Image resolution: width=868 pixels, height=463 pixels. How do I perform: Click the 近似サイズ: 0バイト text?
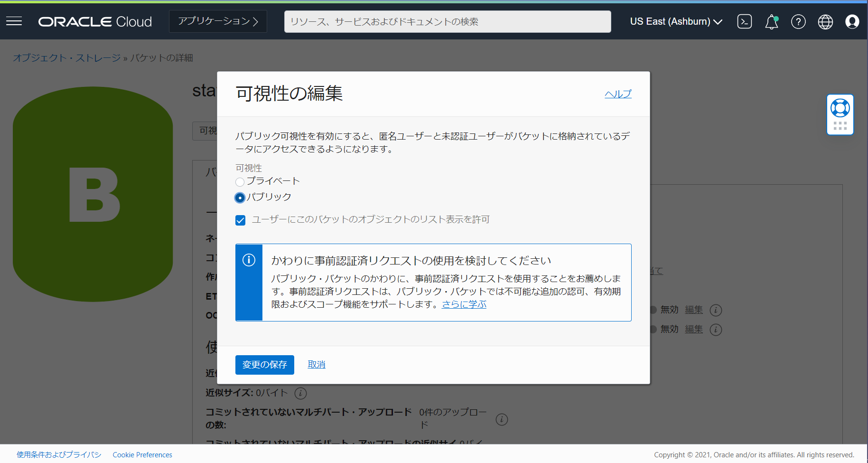(x=246, y=393)
